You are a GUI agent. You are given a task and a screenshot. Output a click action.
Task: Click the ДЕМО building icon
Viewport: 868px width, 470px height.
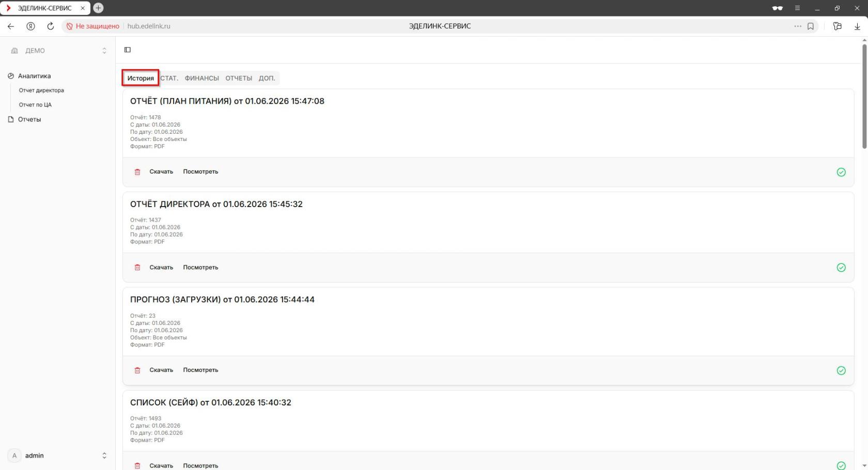point(14,51)
